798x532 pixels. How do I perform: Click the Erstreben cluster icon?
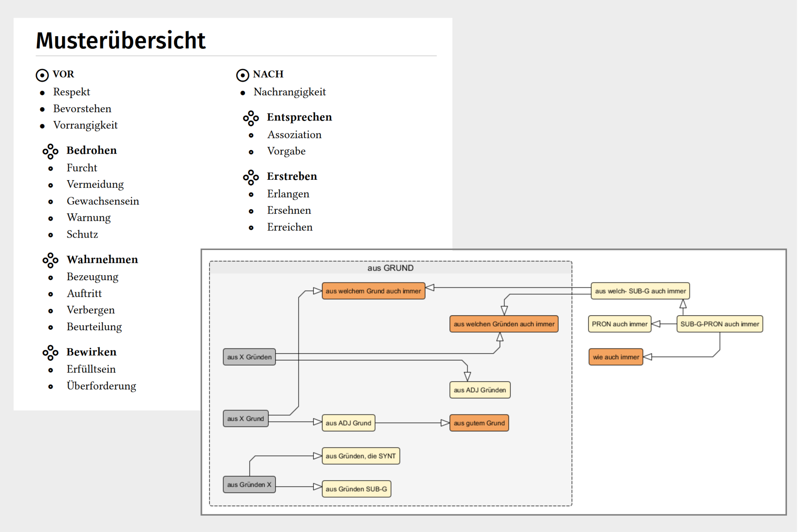[x=251, y=177]
